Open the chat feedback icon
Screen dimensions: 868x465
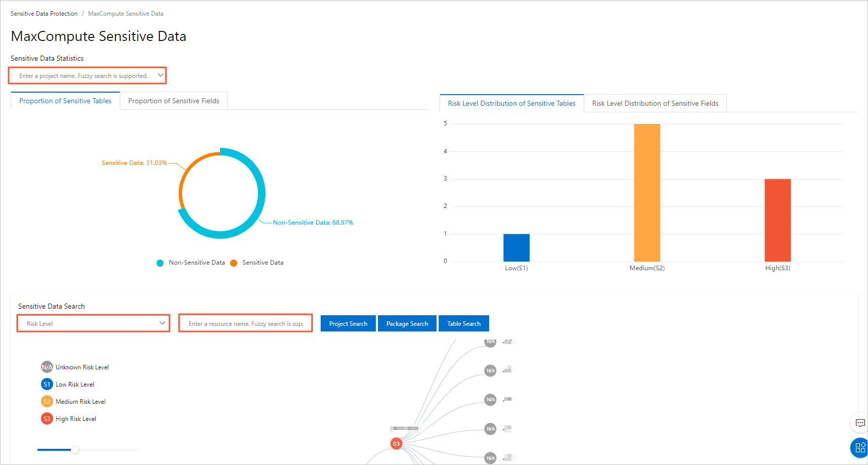pyautogui.click(x=860, y=423)
